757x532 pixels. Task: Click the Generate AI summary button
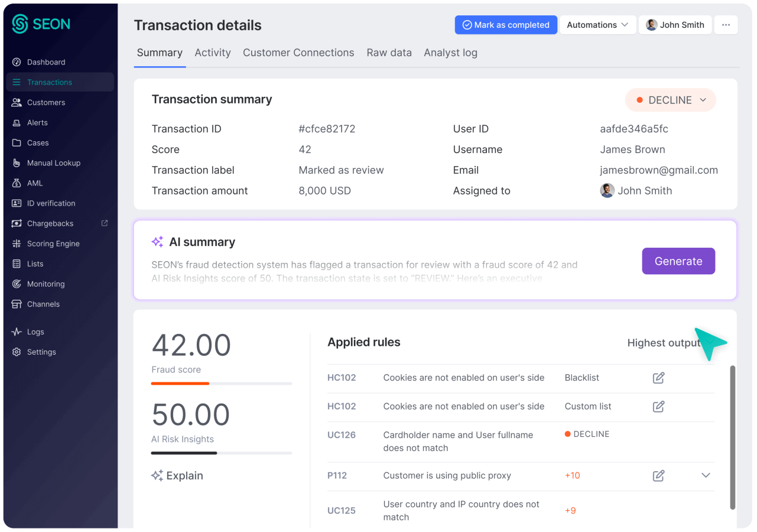pos(678,261)
